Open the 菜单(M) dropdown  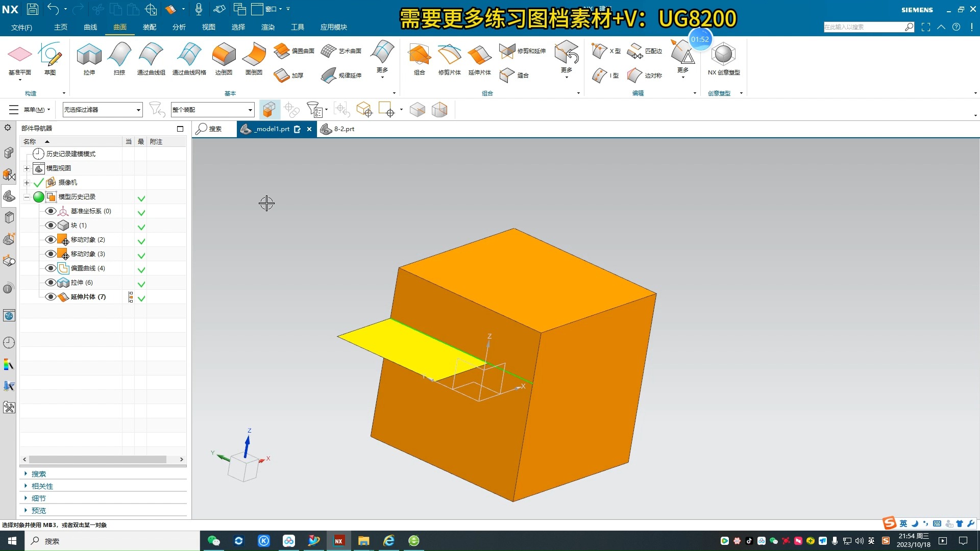coord(30,110)
